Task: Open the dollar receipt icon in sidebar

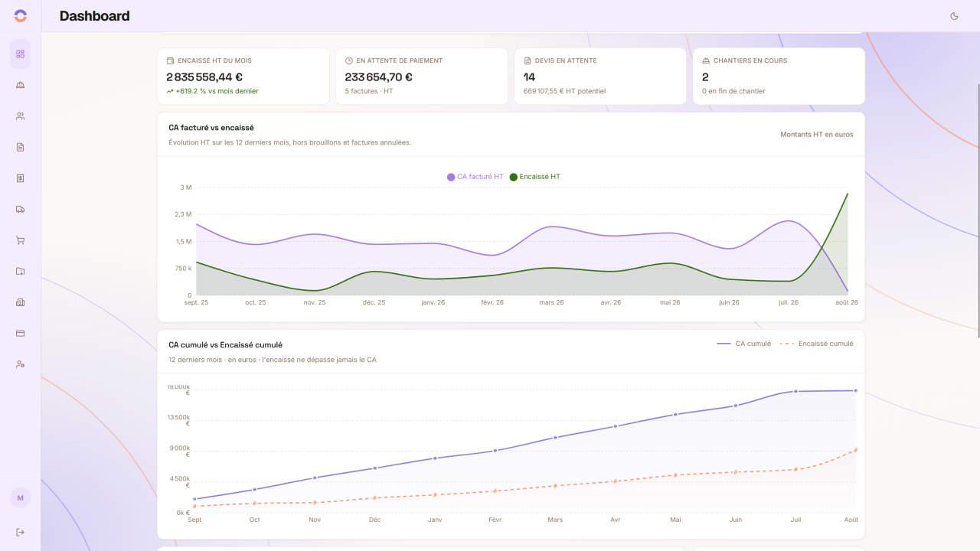Action: [x=21, y=178]
